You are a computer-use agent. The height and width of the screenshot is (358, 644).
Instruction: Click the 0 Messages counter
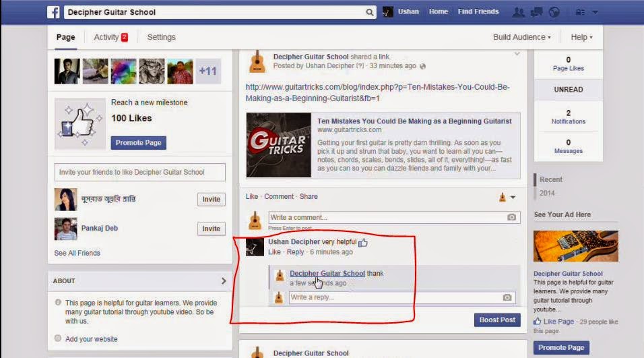tap(569, 146)
